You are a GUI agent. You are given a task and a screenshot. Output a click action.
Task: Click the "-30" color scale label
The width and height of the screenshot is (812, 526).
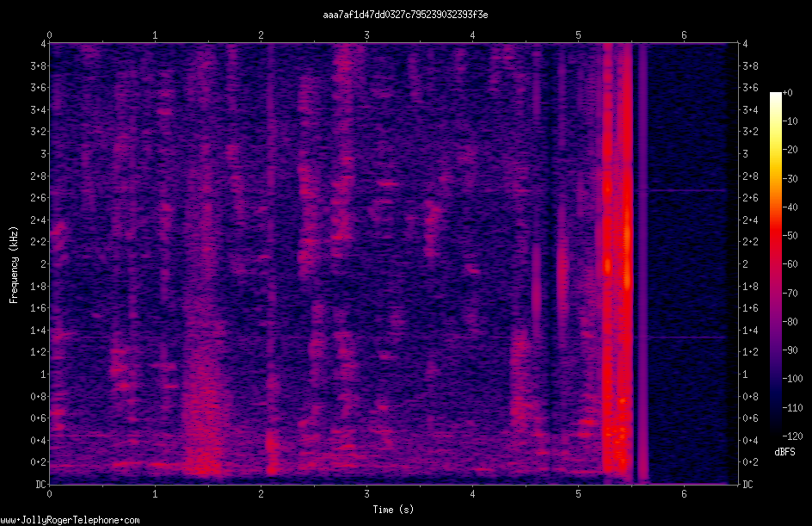click(790, 179)
